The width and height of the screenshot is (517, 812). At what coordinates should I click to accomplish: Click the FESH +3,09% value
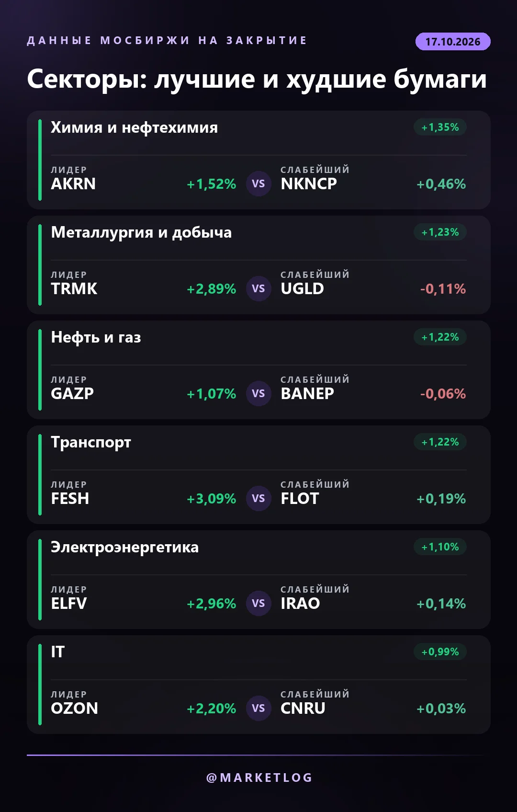[x=211, y=499]
